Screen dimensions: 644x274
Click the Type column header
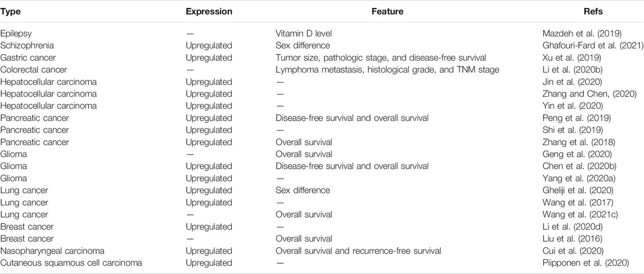tap(10, 11)
